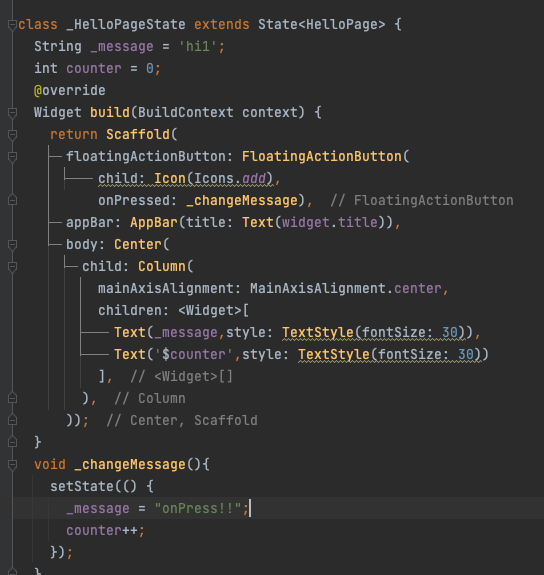Click the Column constructor
The height and width of the screenshot is (575, 544).
point(162,267)
